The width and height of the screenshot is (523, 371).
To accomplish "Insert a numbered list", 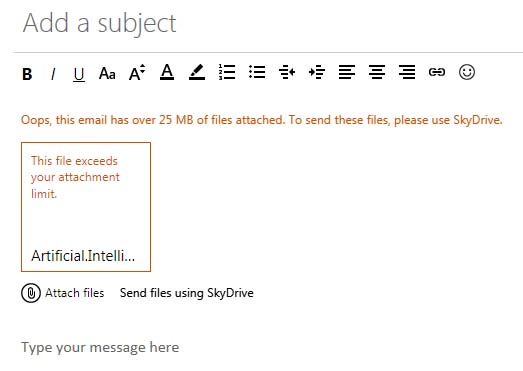I will [x=227, y=72].
